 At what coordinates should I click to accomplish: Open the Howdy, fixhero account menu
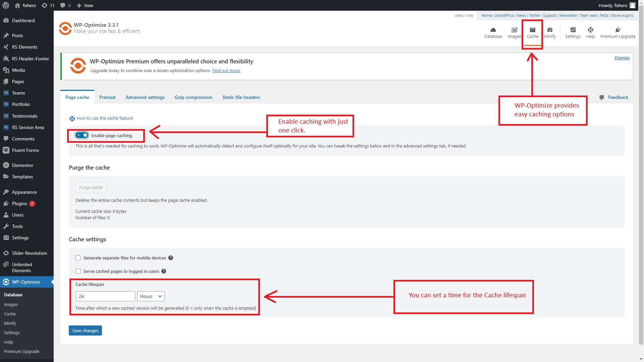[617, 5]
